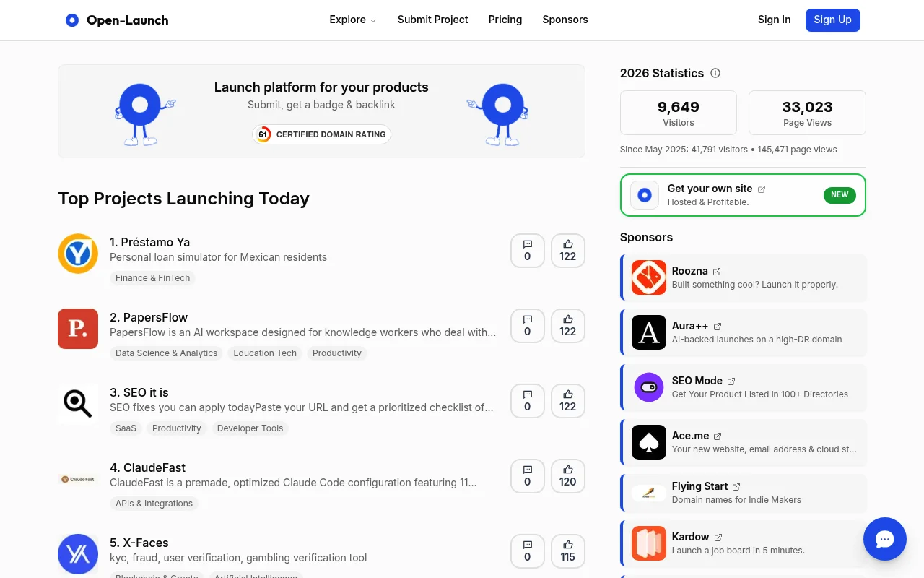Open the comment icon for ClaudeFast

(528, 476)
